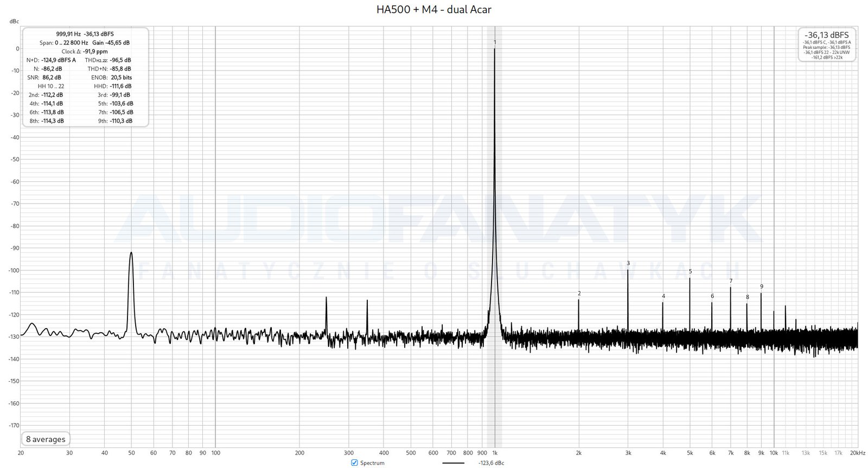
Task: Click the THD+N value in distortion panel
Action: coord(120,69)
